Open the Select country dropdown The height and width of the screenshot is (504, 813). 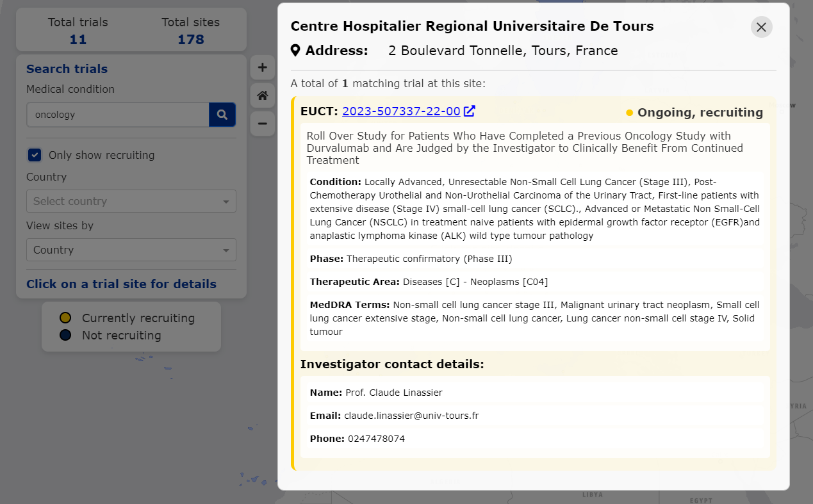pos(131,201)
